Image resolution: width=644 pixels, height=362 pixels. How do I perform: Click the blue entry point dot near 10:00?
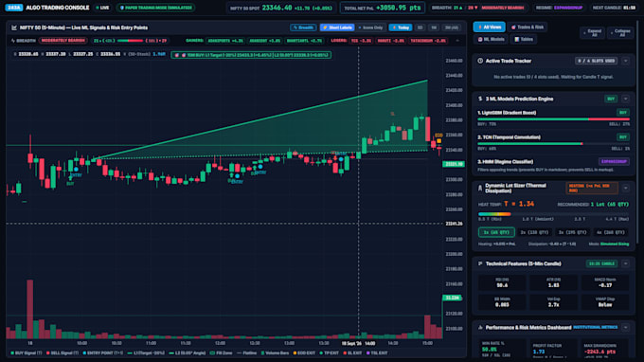click(x=76, y=170)
